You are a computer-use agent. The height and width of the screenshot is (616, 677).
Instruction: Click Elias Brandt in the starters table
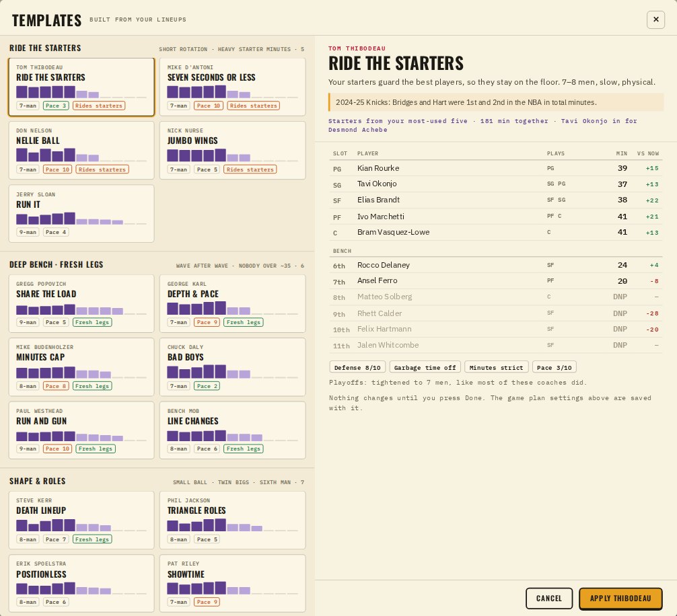pos(496,200)
